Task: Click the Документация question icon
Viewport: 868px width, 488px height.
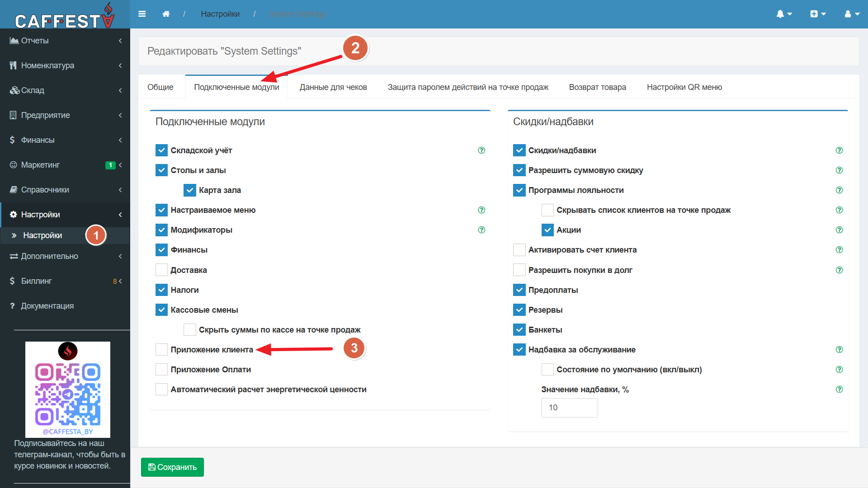Action: point(13,306)
